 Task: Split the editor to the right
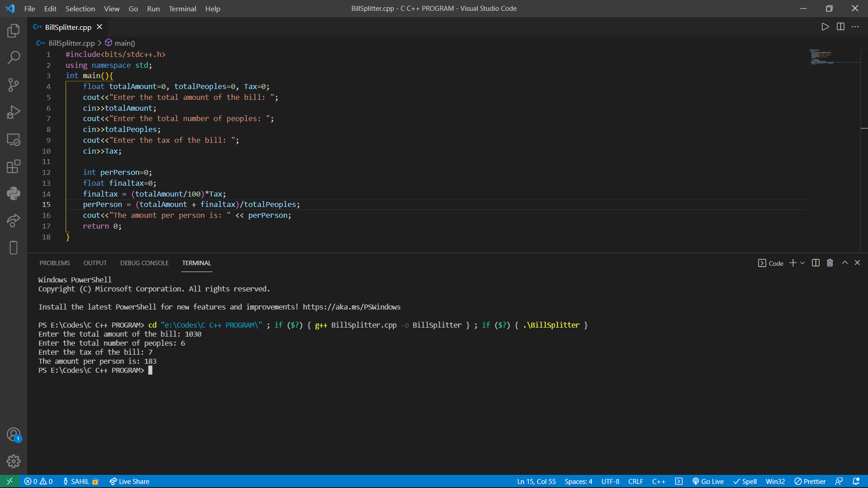pos(840,27)
